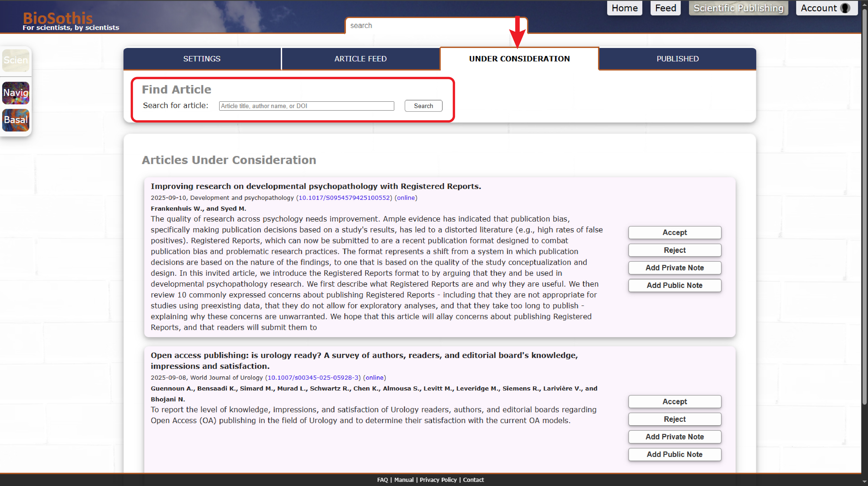Select the Under Consideration tab
Viewport: 868px width, 486px height.
pos(519,59)
